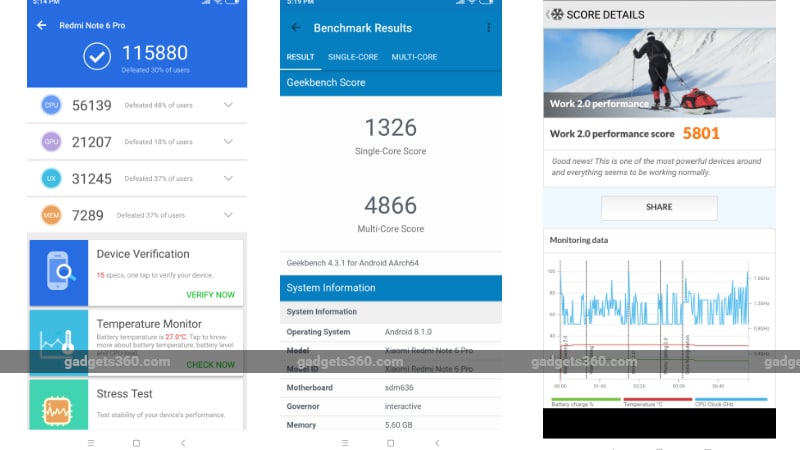
Task: Tap the CPU score icon
Action: pyautogui.click(x=51, y=105)
